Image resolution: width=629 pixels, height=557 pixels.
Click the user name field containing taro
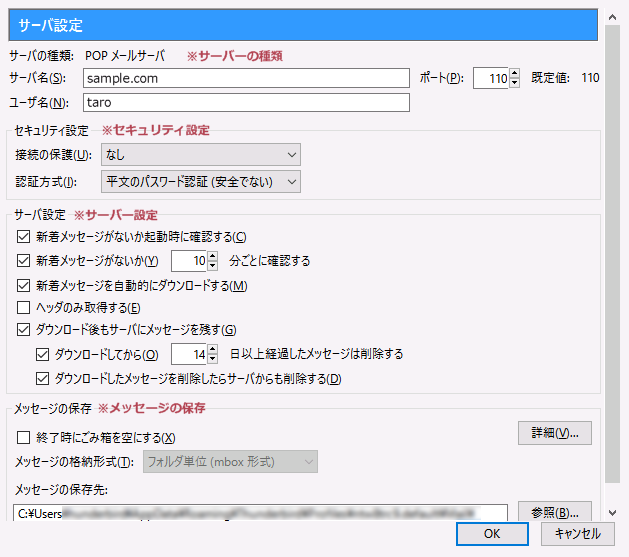[x=245, y=102]
